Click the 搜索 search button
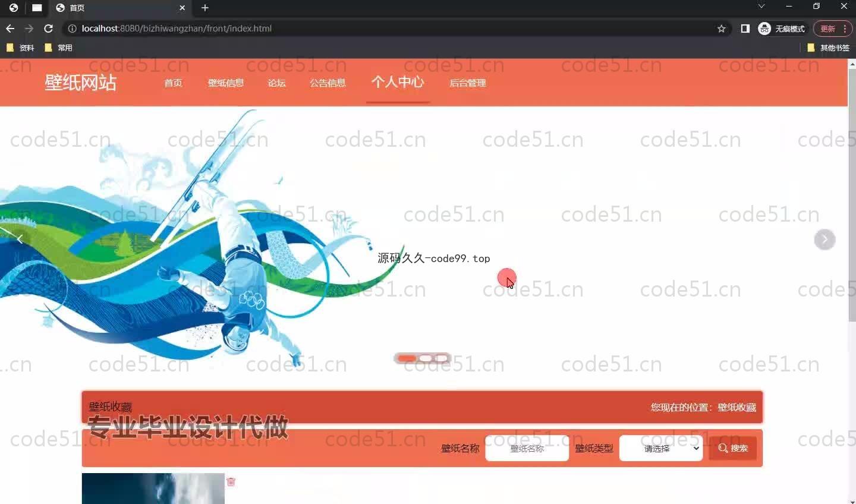The height and width of the screenshot is (504, 856). (732, 448)
